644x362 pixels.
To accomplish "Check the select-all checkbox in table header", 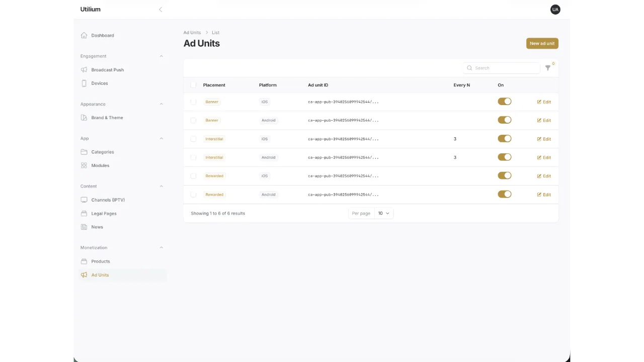I will click(193, 85).
